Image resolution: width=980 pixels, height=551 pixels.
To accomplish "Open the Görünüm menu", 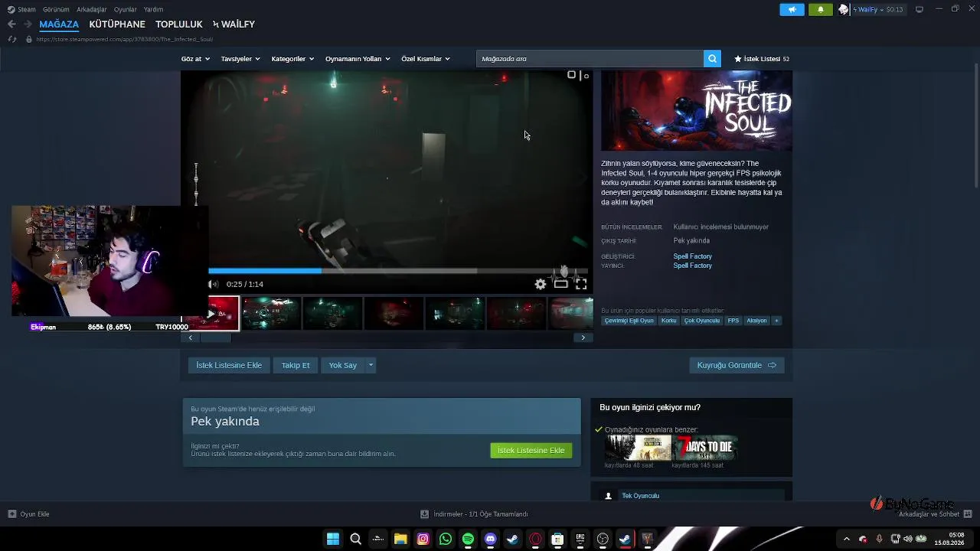I will (56, 9).
